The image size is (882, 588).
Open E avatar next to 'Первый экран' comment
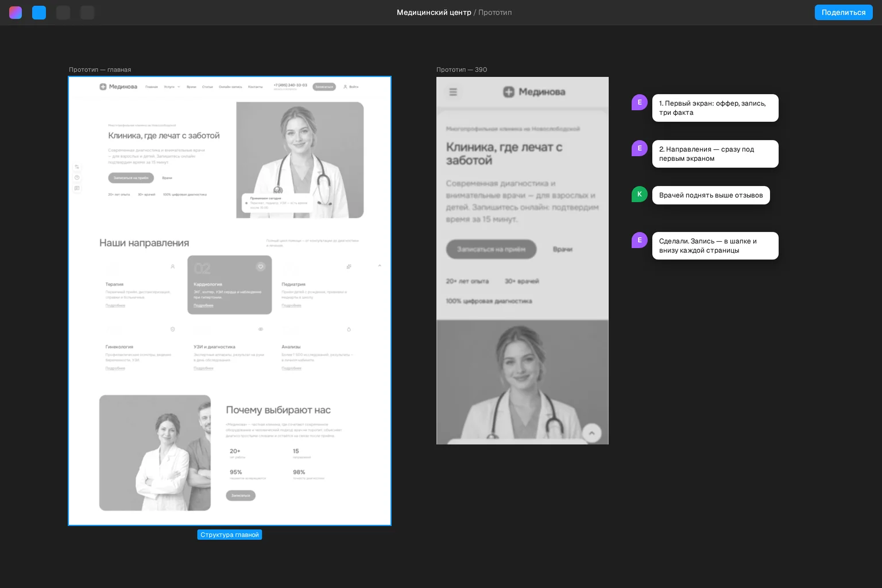(640, 102)
